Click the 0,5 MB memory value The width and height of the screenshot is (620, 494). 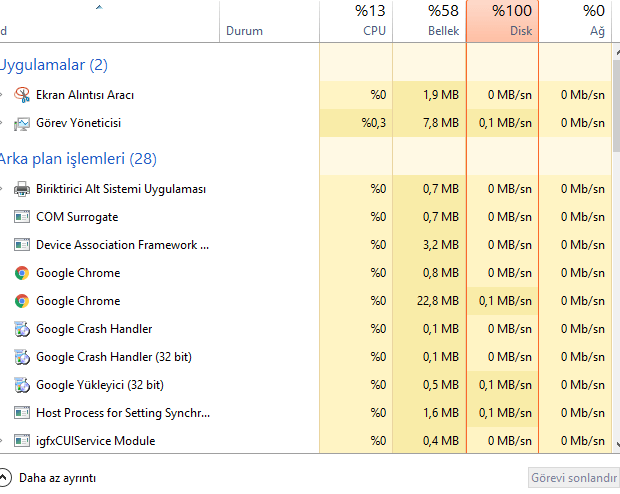point(441,385)
